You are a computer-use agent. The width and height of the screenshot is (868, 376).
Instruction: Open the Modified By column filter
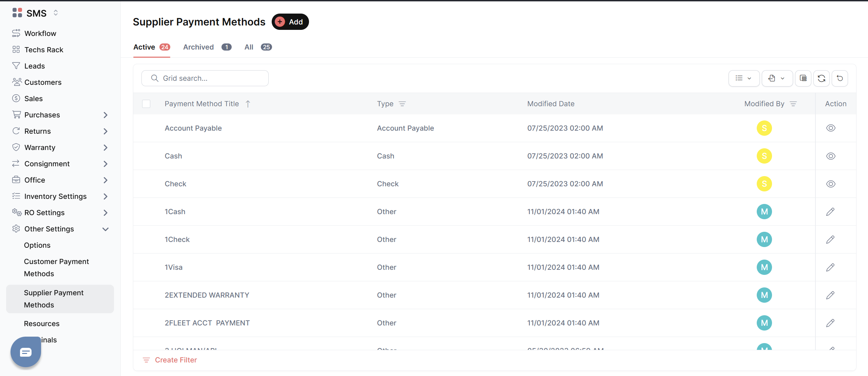point(793,104)
